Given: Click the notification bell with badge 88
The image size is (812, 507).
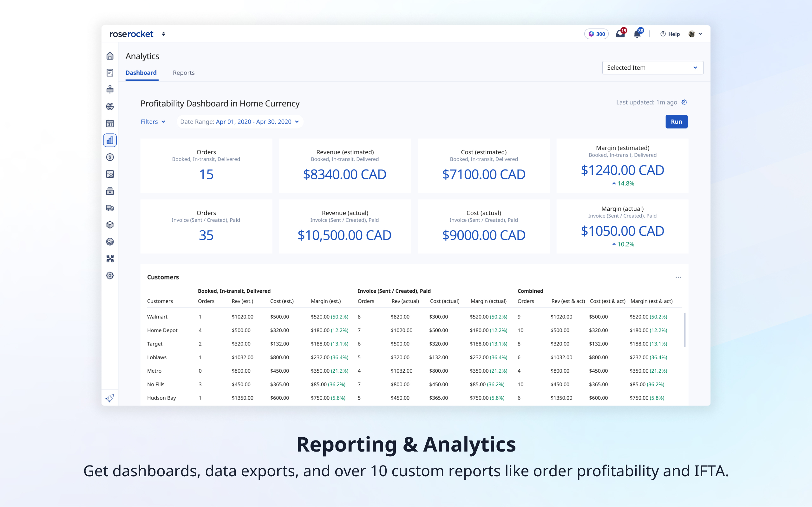Looking at the screenshot, I should [637, 34].
